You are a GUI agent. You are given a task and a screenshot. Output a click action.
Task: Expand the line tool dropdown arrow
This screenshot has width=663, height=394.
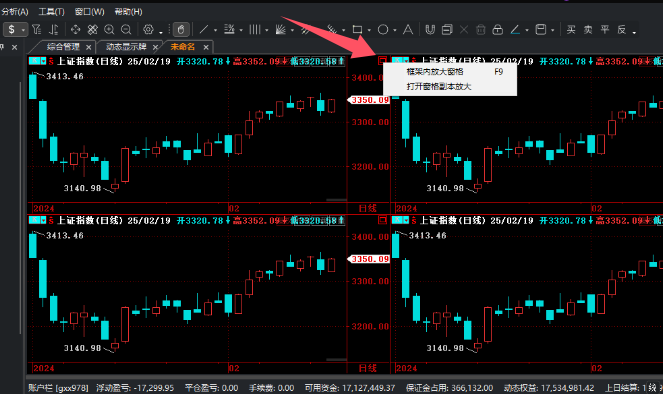(215, 30)
